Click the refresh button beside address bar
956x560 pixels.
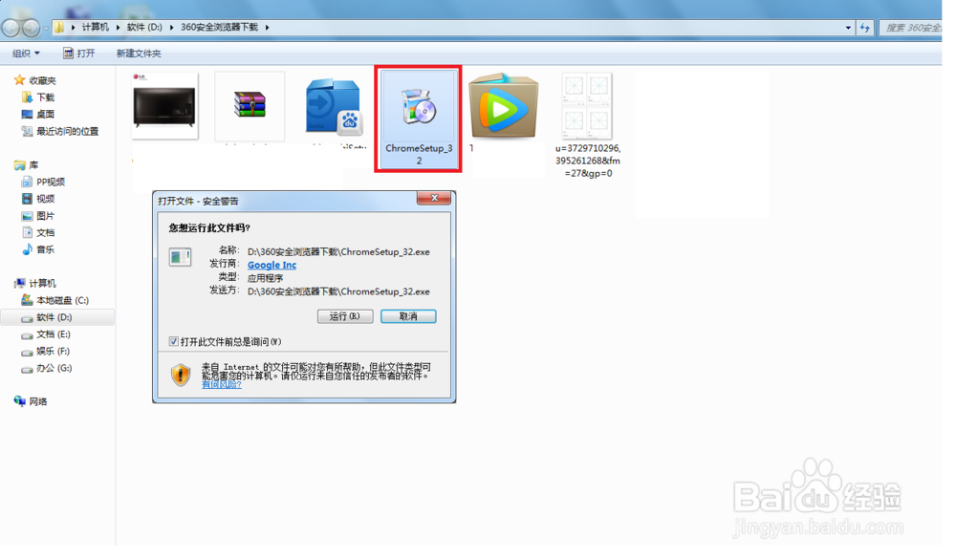pos(864,28)
